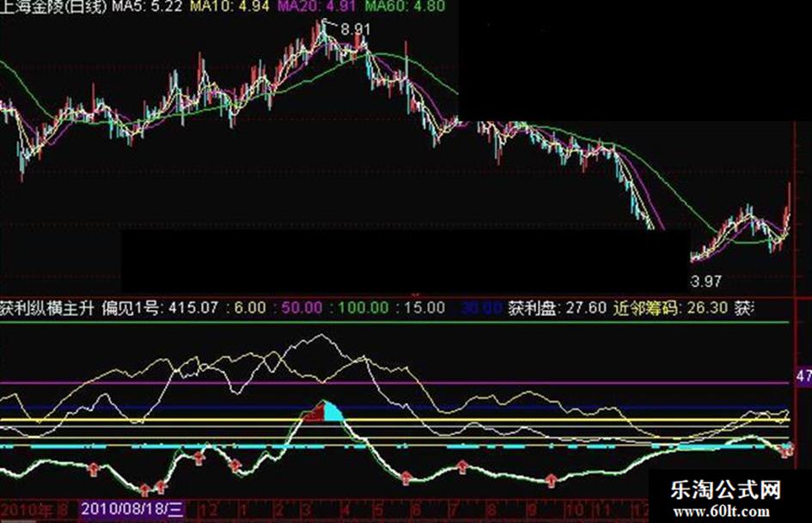Image resolution: width=812 pixels, height=523 pixels.
Task: Click month 10 on the time axis
Action: coord(574,510)
